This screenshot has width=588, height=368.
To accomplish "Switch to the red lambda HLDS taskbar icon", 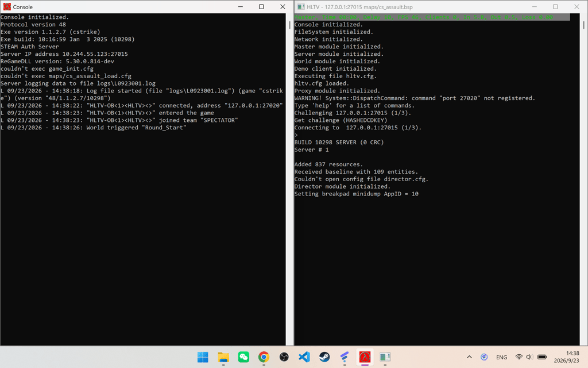I will [x=365, y=356].
